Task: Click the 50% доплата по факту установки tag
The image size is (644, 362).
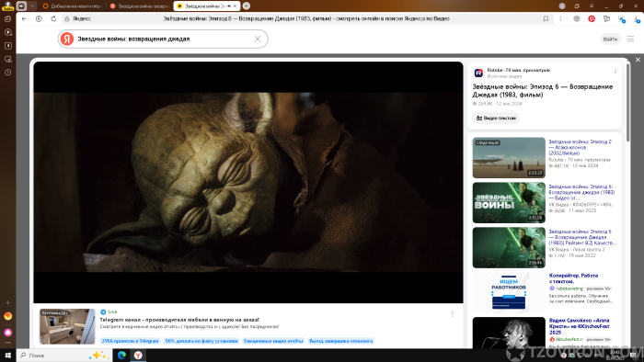Action: coord(201,341)
